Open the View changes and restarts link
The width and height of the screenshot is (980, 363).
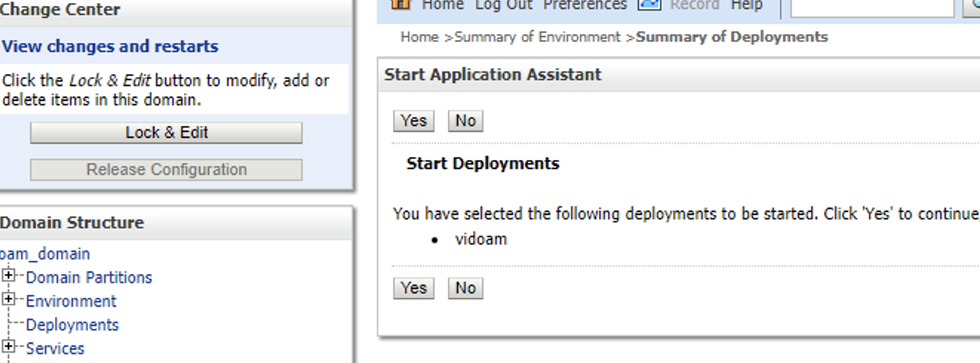click(110, 47)
